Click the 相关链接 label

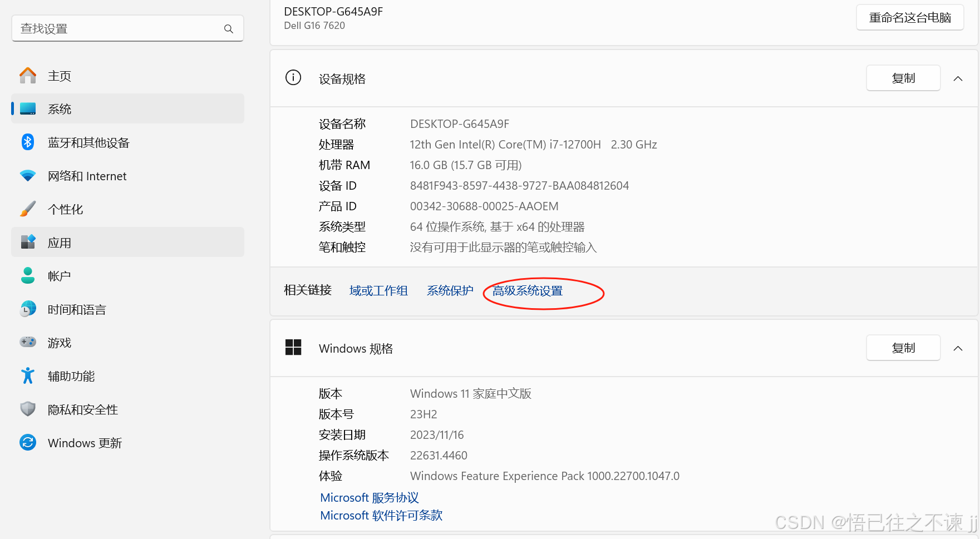(x=308, y=290)
